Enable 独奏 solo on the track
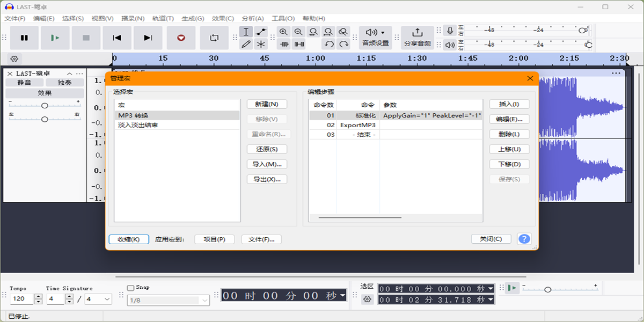The image size is (644, 322). 64,82
